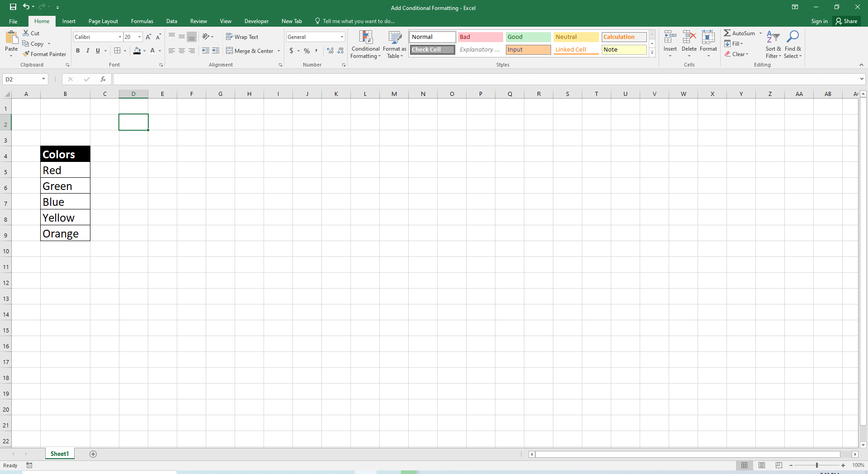Activate the Format Painter

(44, 54)
